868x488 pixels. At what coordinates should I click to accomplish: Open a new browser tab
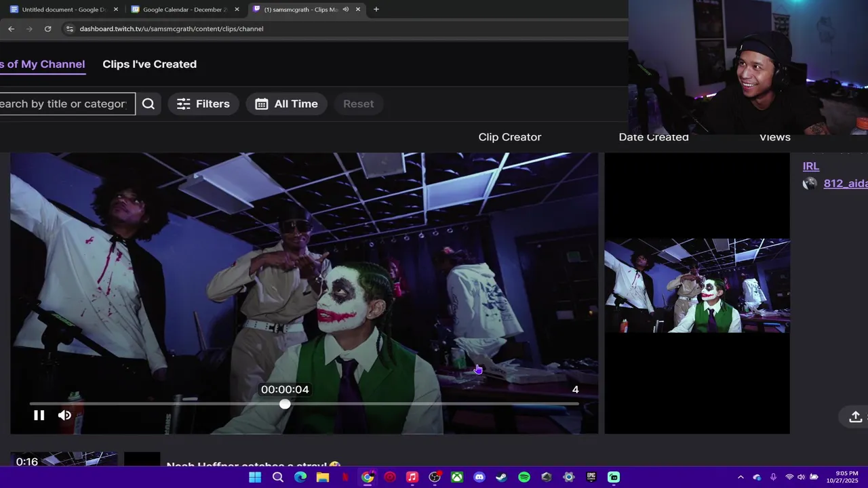(x=376, y=9)
